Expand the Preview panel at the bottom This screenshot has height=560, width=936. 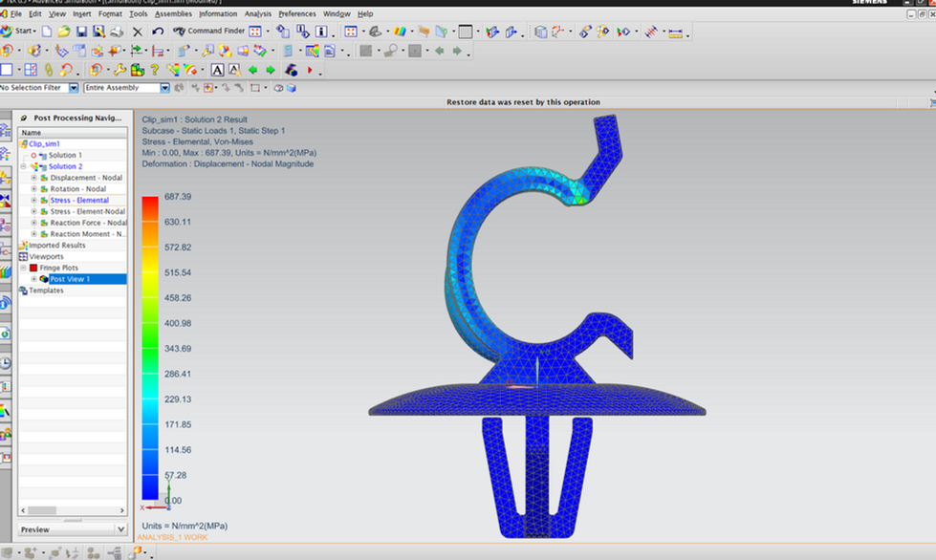click(120, 529)
